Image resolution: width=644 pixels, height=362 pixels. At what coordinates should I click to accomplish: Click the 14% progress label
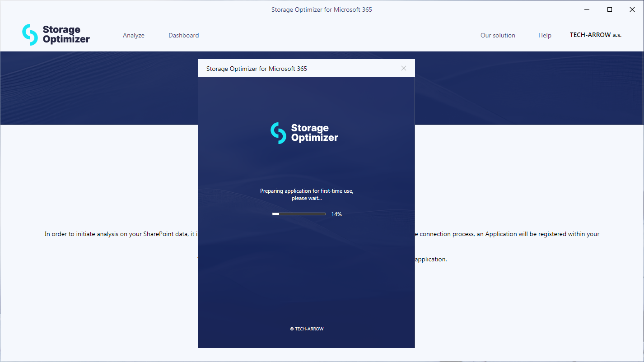pyautogui.click(x=336, y=214)
